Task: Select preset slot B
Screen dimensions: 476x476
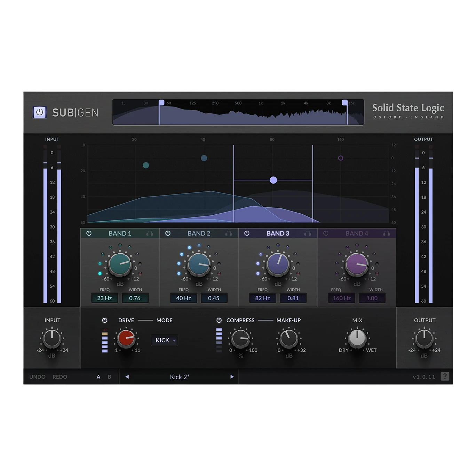Action: [109, 377]
